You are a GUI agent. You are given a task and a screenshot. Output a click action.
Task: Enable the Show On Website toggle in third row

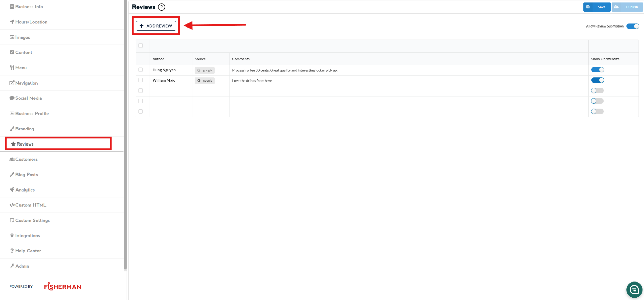pos(597,91)
